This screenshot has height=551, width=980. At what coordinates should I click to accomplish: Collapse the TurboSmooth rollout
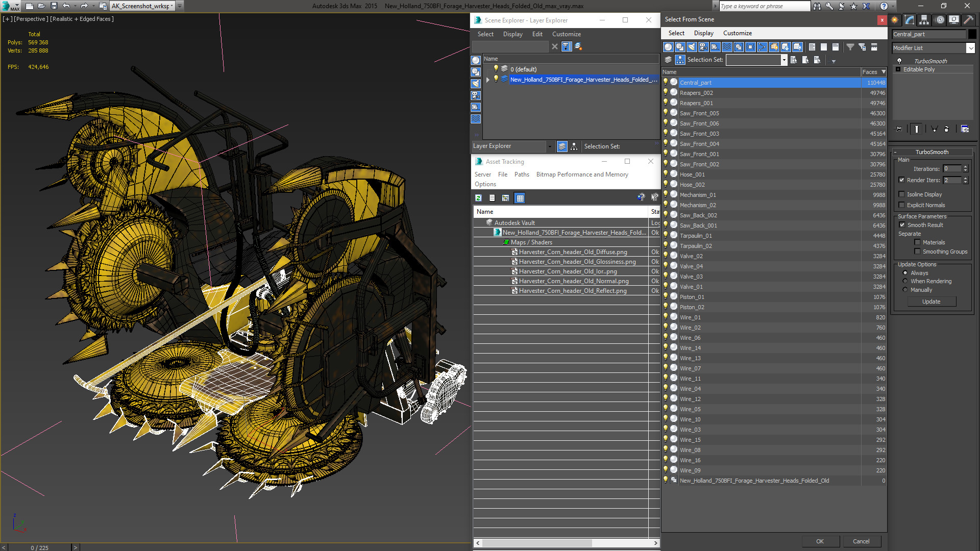coord(932,152)
